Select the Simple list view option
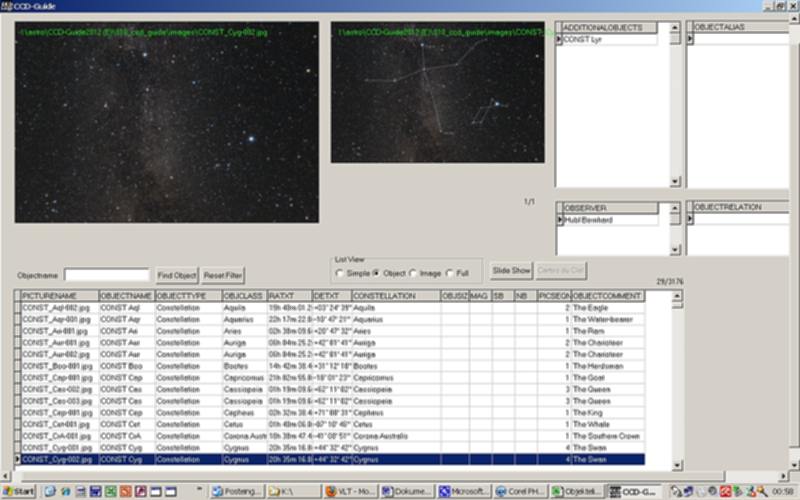This screenshot has width=800, height=500. 340,273
